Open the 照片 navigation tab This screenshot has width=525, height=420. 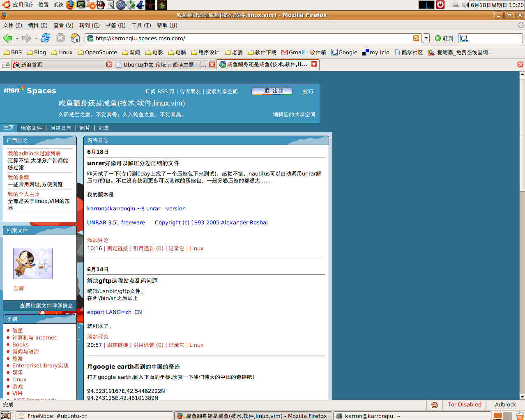(85, 128)
